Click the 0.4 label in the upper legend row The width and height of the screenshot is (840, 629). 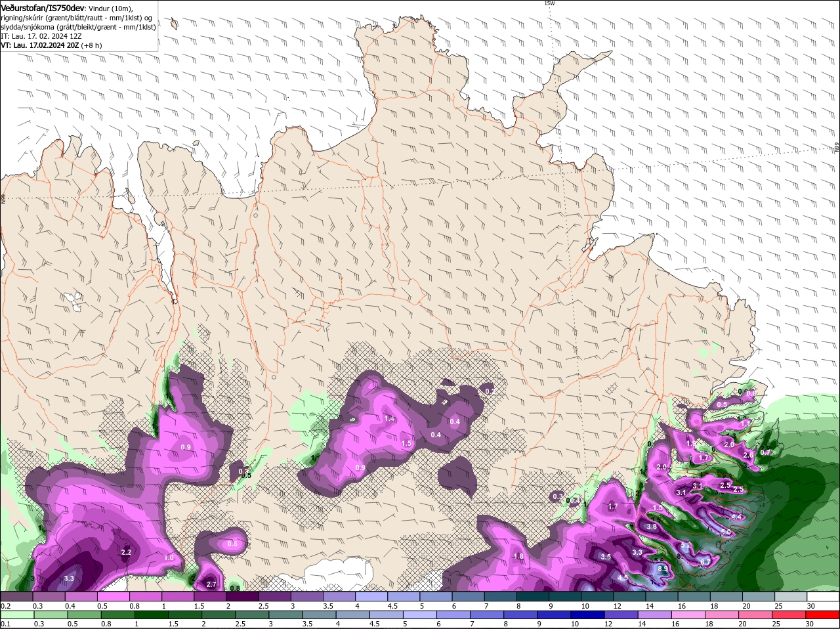70,605
